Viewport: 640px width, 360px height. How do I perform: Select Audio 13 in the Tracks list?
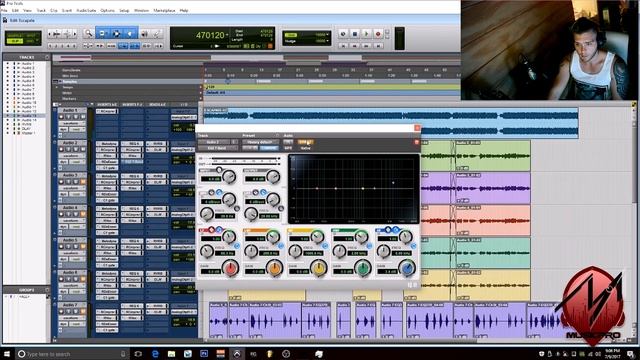click(29, 116)
